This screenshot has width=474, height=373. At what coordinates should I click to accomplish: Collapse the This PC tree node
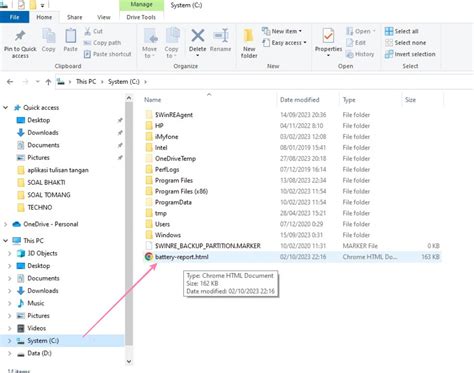coord(6,240)
